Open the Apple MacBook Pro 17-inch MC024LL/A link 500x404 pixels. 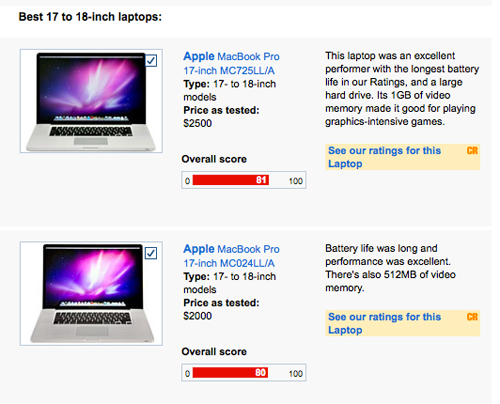[231, 256]
